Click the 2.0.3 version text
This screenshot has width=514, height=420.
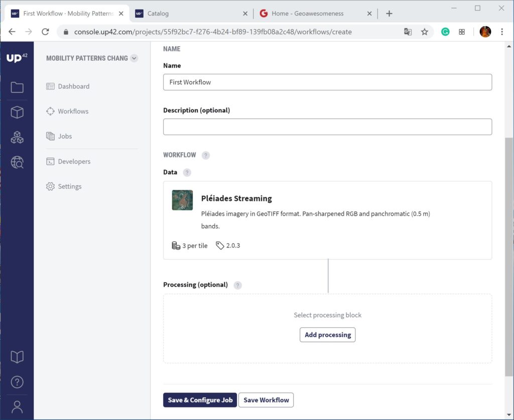(233, 245)
